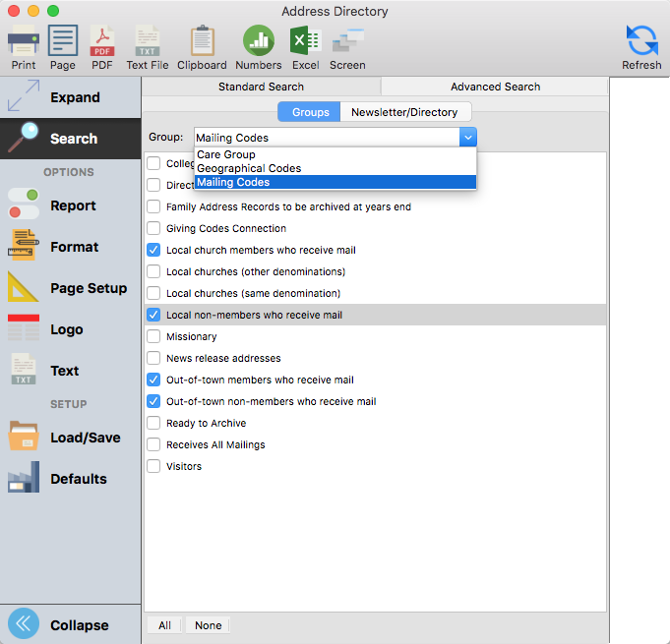Image resolution: width=670 pixels, height=644 pixels.
Task: Export to Numbers app
Action: pos(259,47)
